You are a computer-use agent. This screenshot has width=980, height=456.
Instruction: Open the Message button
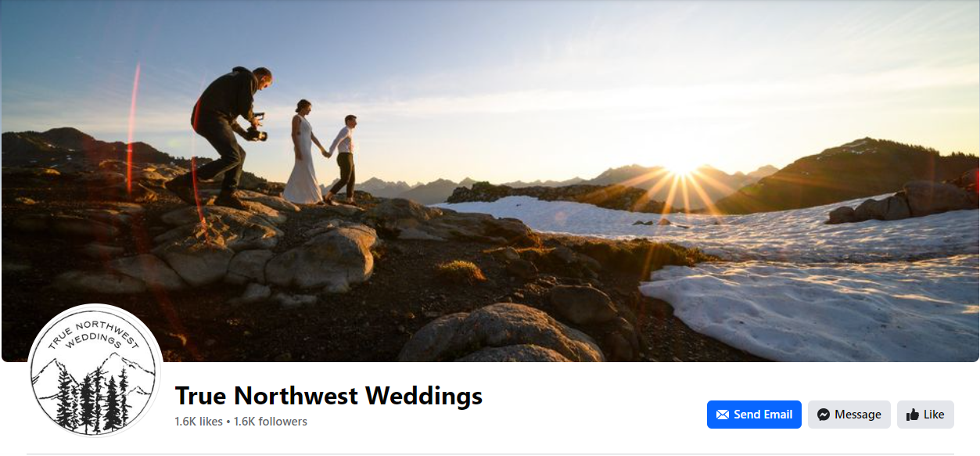849,415
